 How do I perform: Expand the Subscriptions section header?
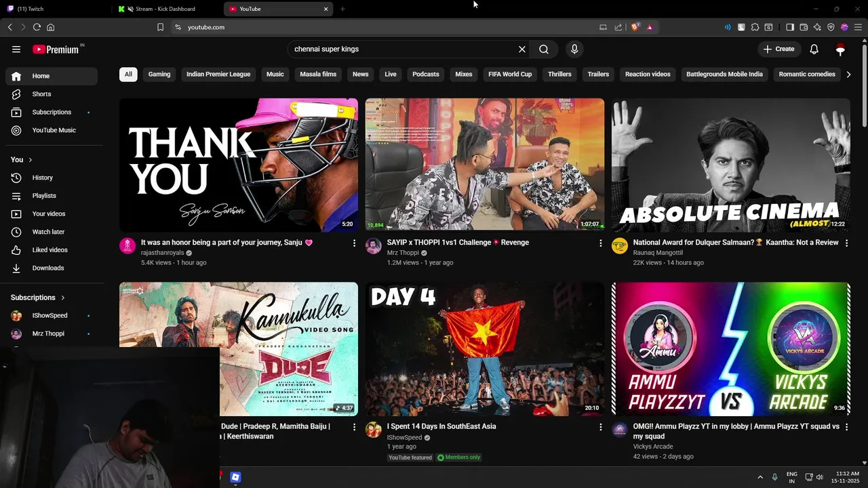[x=38, y=298]
